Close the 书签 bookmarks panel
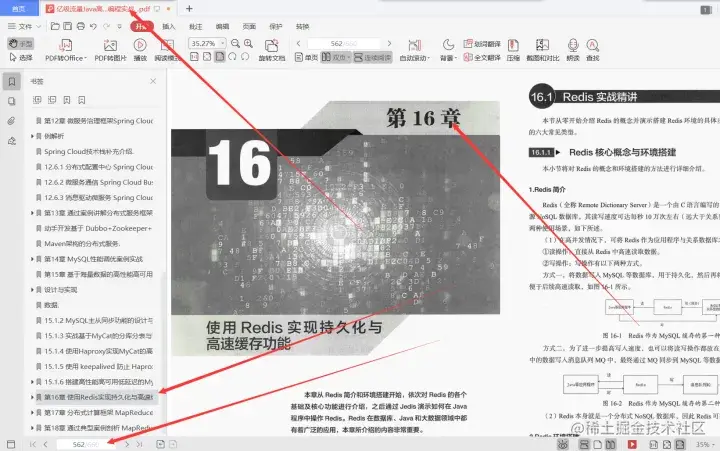720x451 pixels. 153,81
